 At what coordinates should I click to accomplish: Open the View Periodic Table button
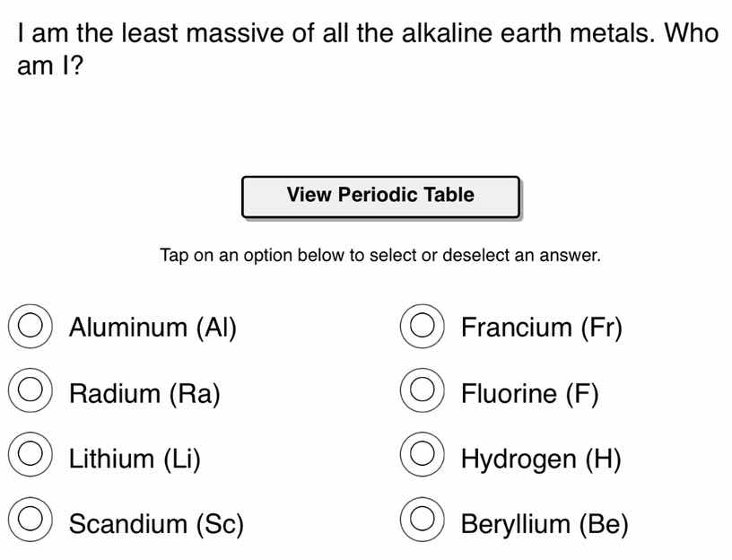click(x=380, y=195)
